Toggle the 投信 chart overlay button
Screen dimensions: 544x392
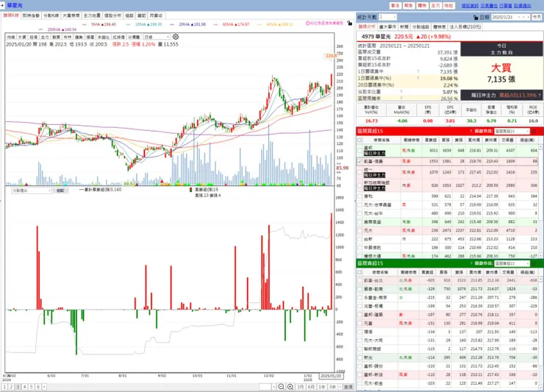(x=34, y=37)
